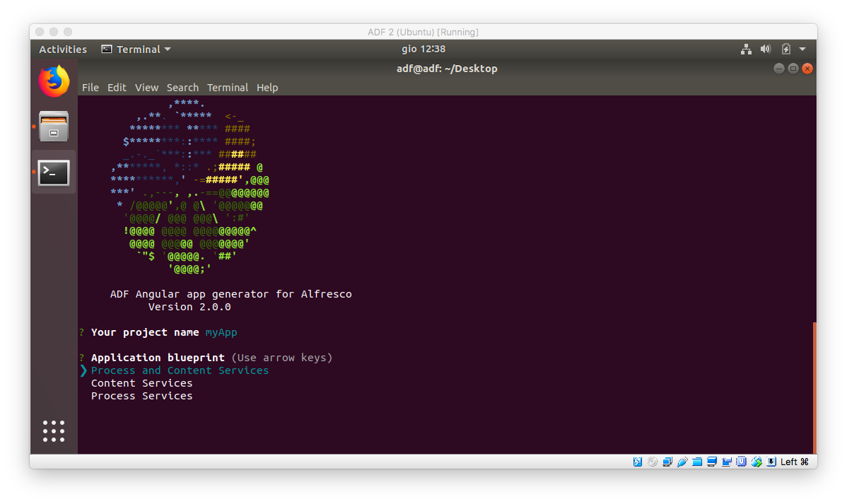Viewport: 847px width, 504px height.
Task: Click the VirtualBox display settings icon
Action: (x=712, y=462)
